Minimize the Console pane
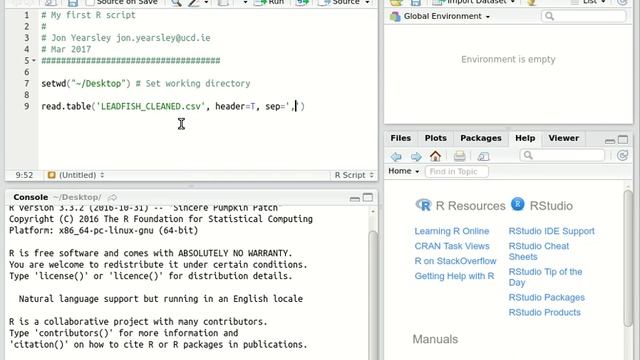Screen dimensions: 640x360 (x=355, y=198)
